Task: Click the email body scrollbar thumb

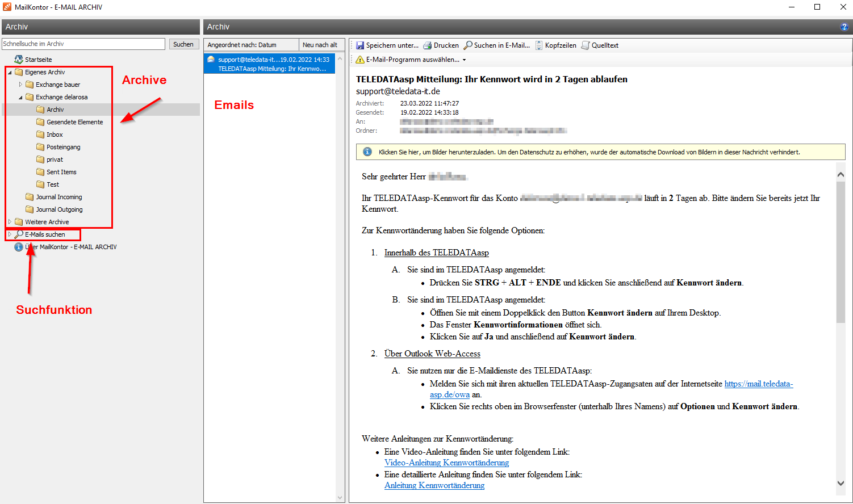Action: [x=841, y=253]
